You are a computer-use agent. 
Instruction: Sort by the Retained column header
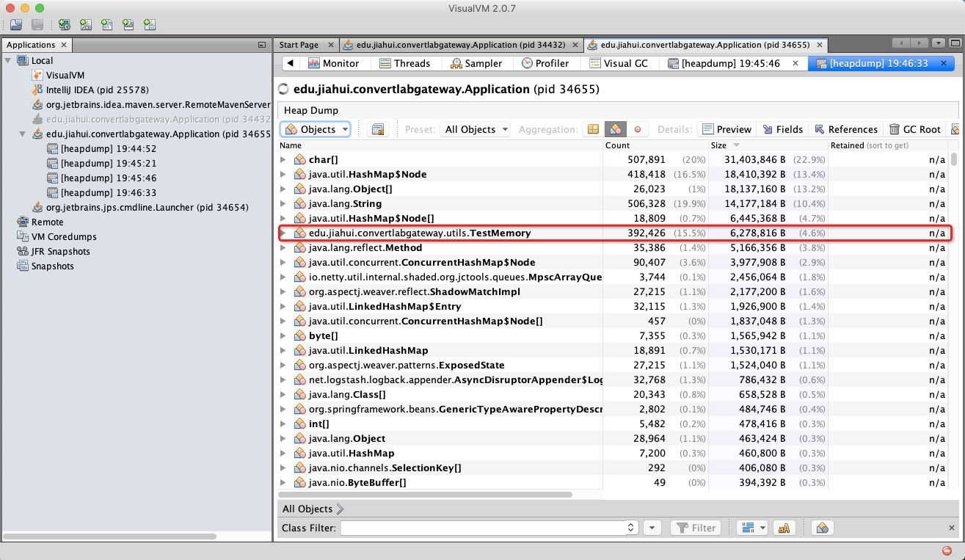click(888, 145)
